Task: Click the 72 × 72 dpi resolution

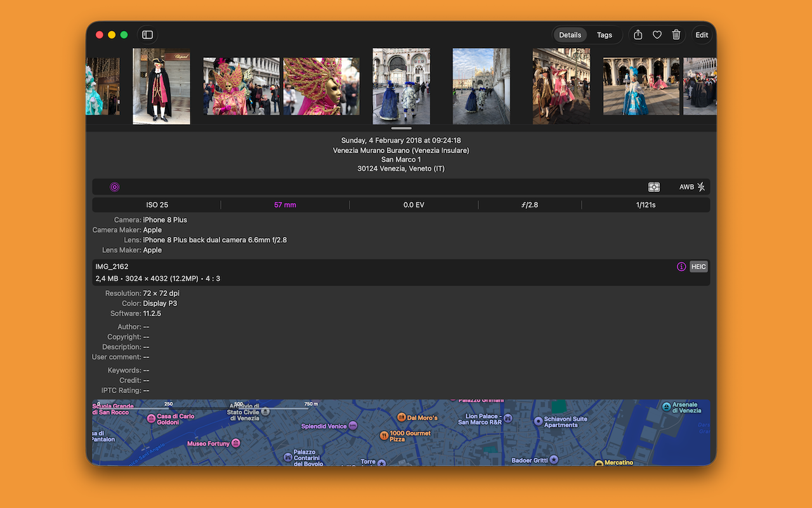Action: tap(161, 293)
